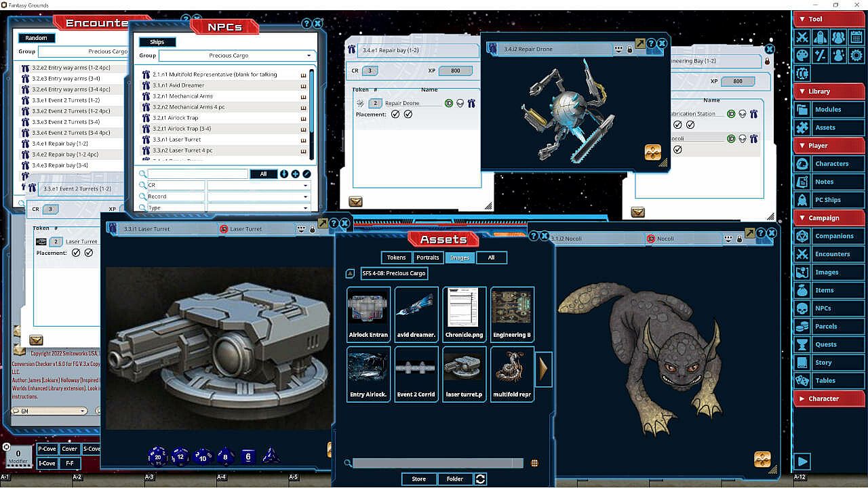Open the color palette tool icon

(x=802, y=56)
